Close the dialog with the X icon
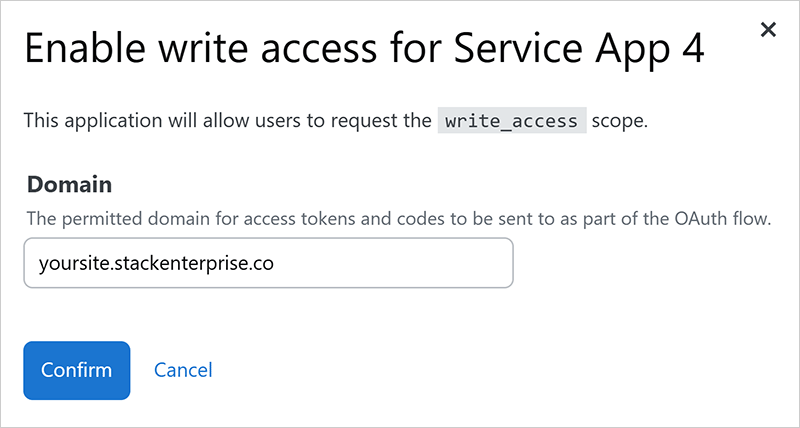Viewport: 800px width, 428px height. 768,30
